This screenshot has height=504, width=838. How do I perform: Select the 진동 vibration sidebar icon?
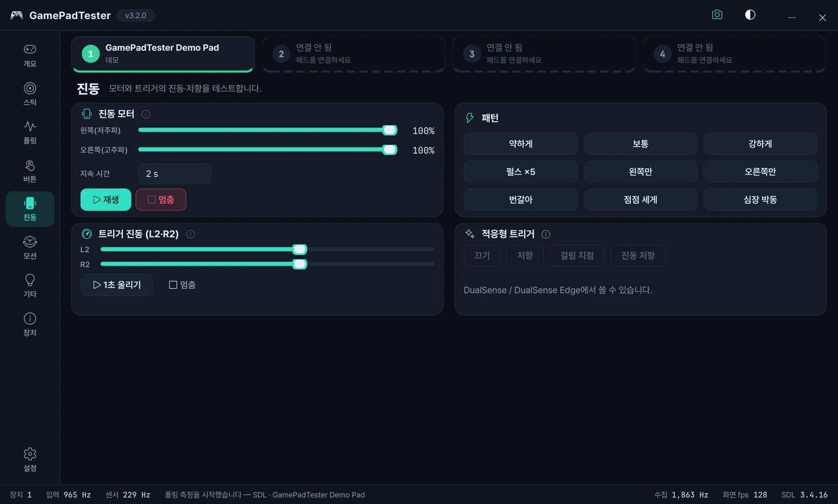point(30,209)
